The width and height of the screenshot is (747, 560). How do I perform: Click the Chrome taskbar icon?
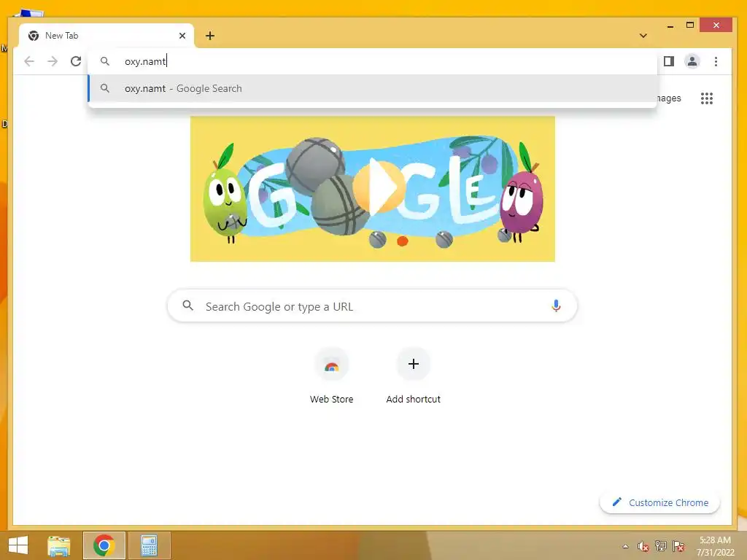(104, 545)
